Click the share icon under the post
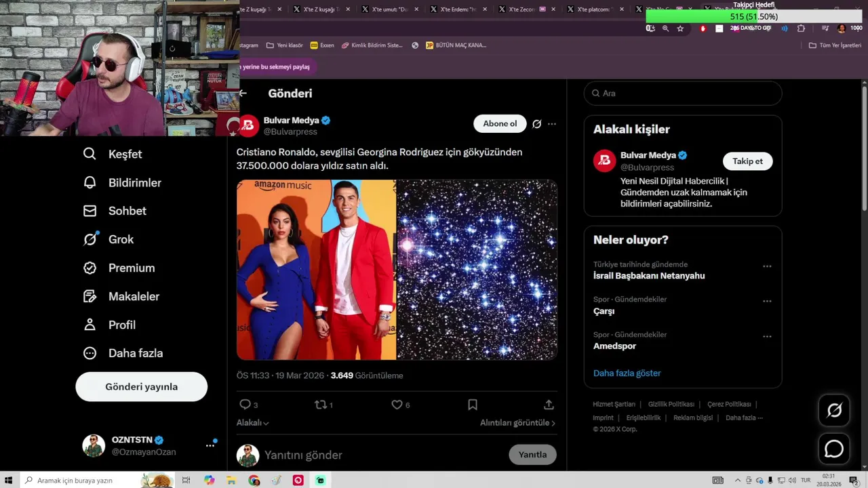The height and width of the screenshot is (488, 868). pyautogui.click(x=549, y=405)
